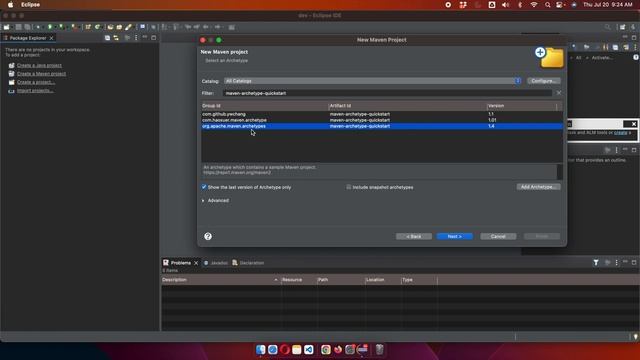Pick the pencil mark-occurrences toolbar icon
This screenshot has width=640, height=360.
tap(129, 27)
